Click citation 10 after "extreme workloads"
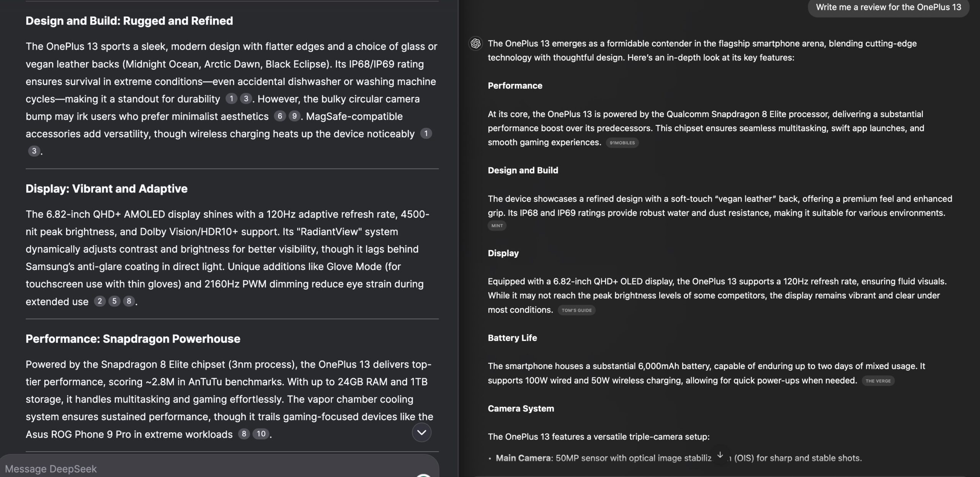The width and height of the screenshot is (980, 477). (x=261, y=434)
